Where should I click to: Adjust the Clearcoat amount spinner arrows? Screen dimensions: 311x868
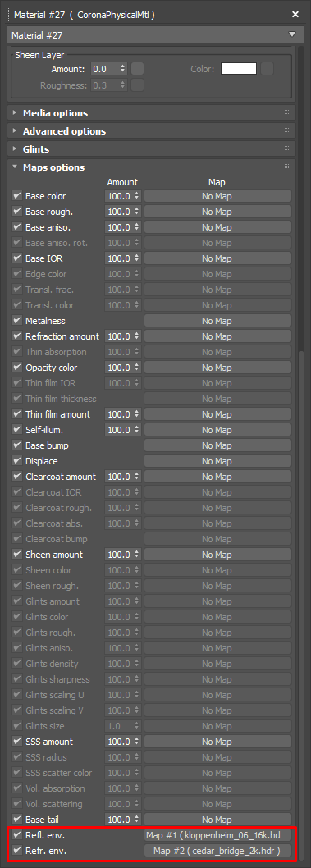[137, 477]
